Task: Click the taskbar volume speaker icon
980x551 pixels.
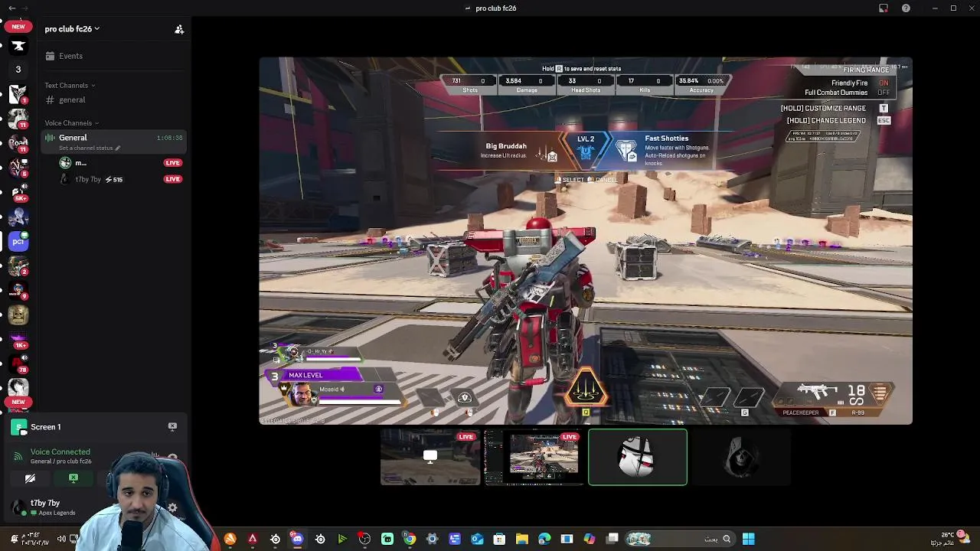Action: [x=61, y=539]
